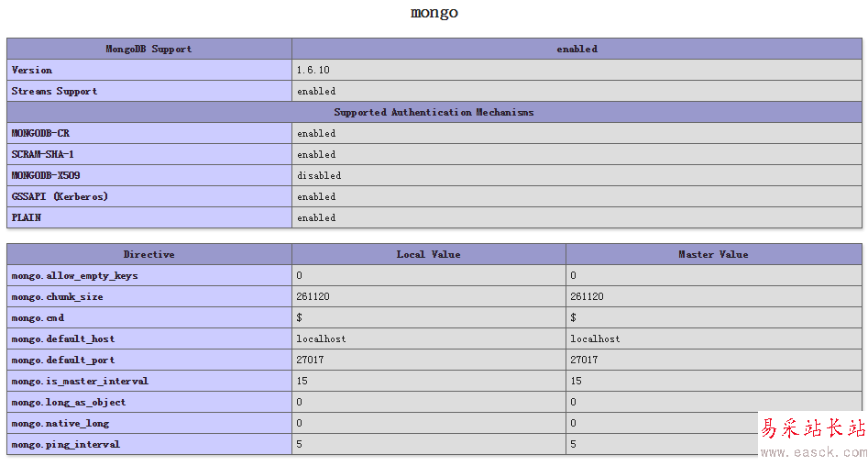Click "enabled" next to SCRAM-SHA-1
Screen dimensions: 868x466
tap(316, 154)
